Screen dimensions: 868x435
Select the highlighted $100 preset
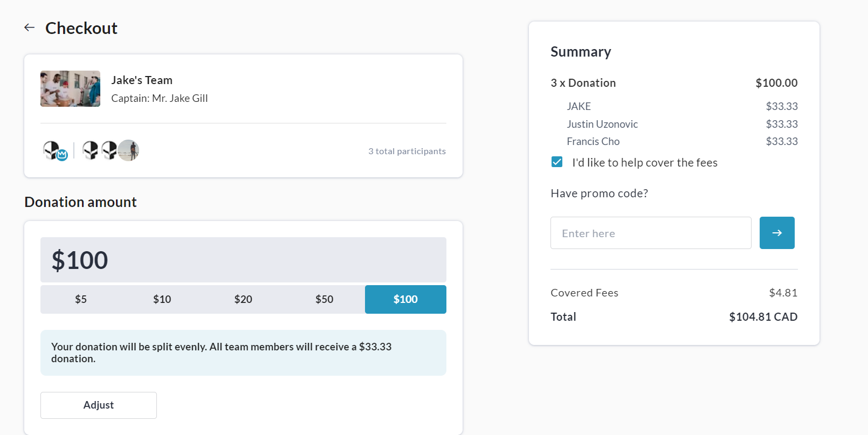[x=405, y=299]
